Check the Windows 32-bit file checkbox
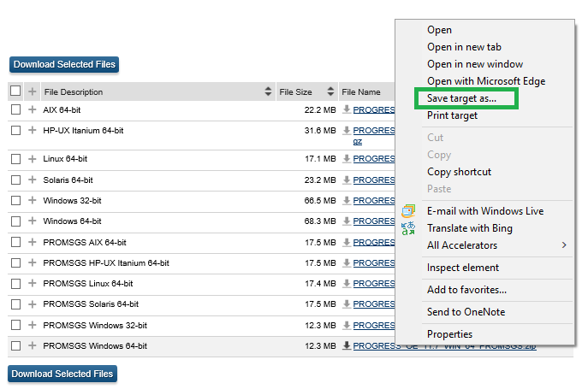Viewport: 588px width, 389px height. 15,201
